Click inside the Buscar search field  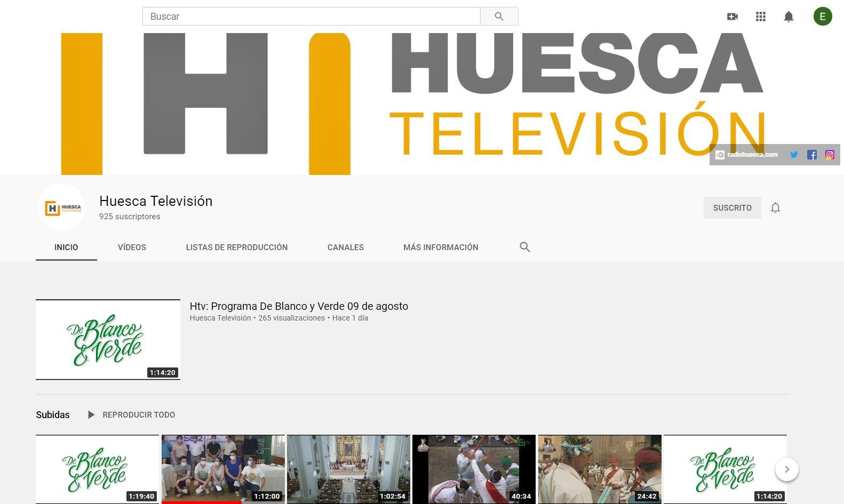(x=311, y=17)
